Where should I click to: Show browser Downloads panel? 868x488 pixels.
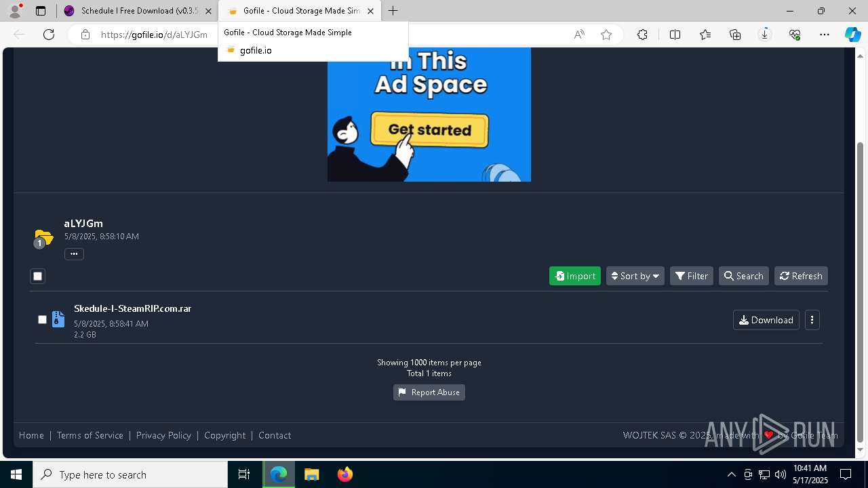click(x=765, y=35)
